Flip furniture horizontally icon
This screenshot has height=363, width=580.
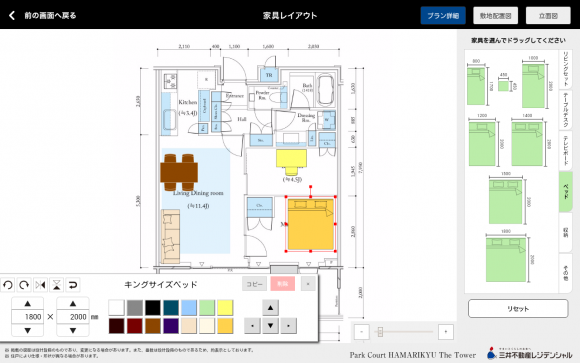[x=40, y=285]
